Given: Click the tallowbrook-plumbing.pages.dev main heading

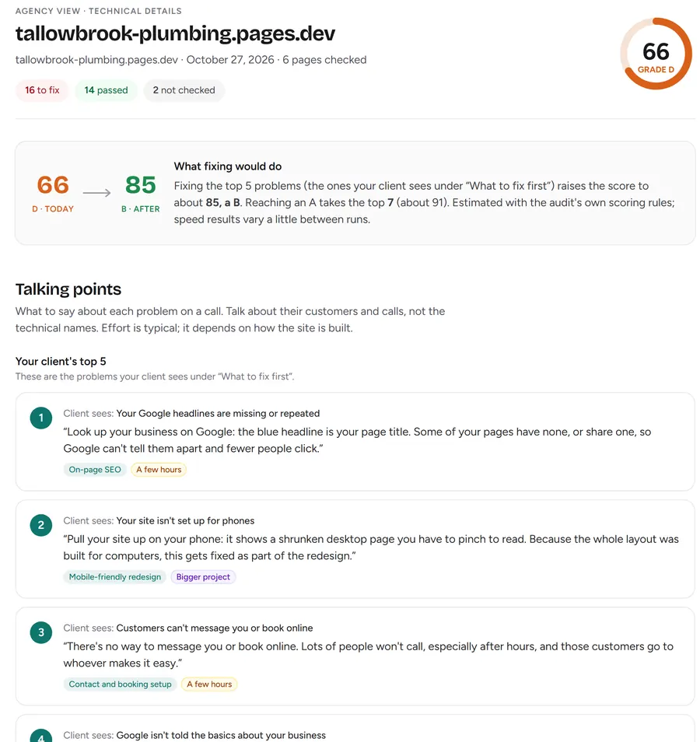Looking at the screenshot, I should click(175, 33).
